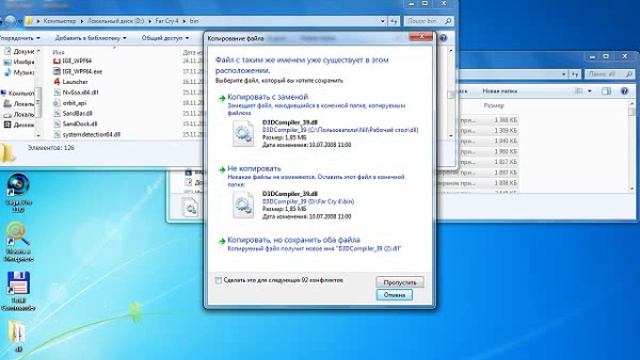This screenshot has width=640, height=360.
Task: Choose "Копировать с заменой" option
Action: (268, 97)
